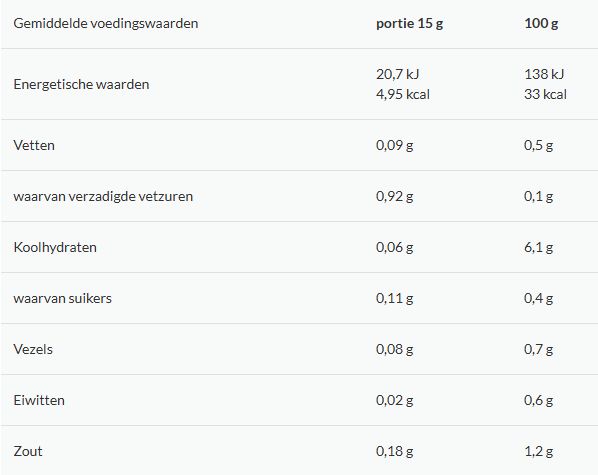
Task: Select the 'waarvan suikers' row label
Action: point(63,298)
